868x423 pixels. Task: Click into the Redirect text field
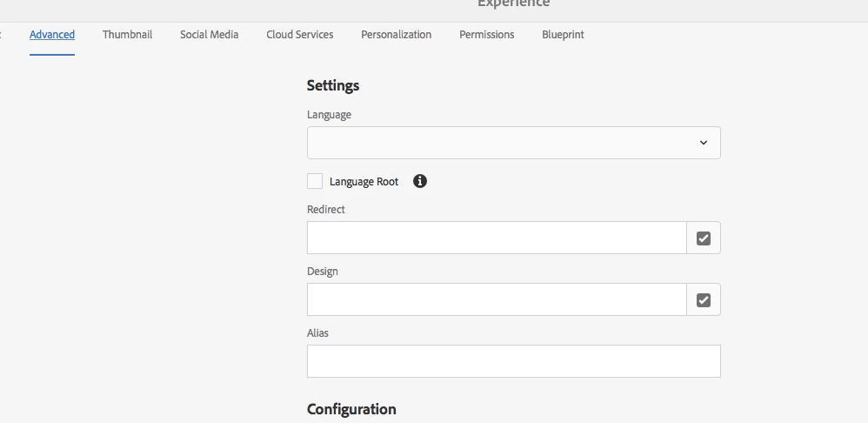[x=497, y=238]
